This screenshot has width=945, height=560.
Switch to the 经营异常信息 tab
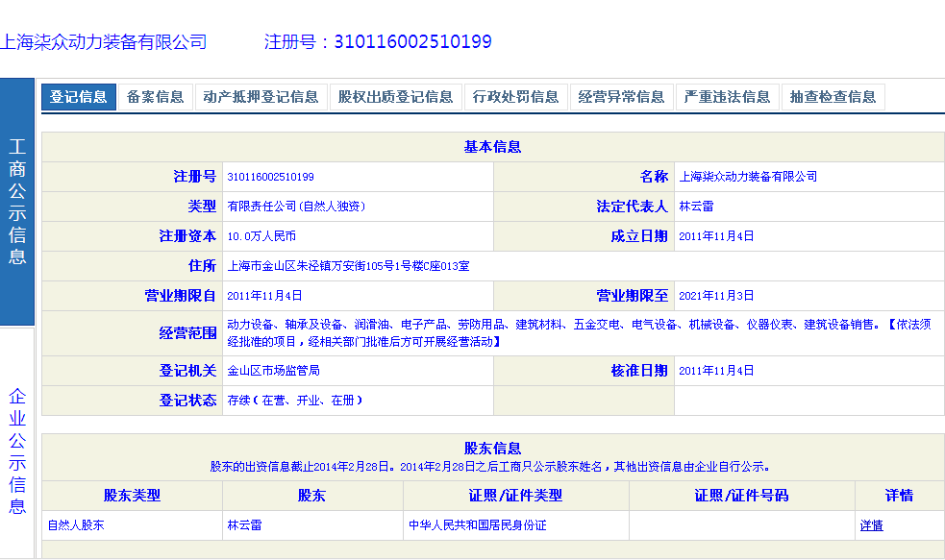pyautogui.click(x=621, y=97)
